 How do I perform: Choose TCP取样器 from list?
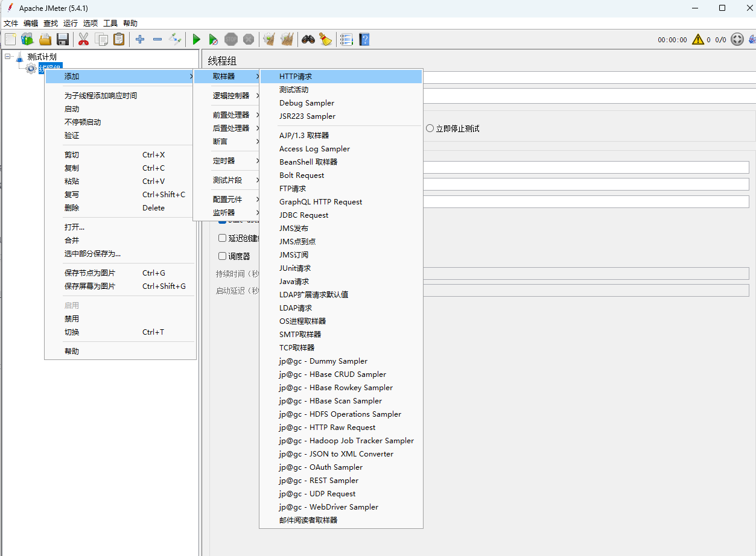pyautogui.click(x=341, y=347)
